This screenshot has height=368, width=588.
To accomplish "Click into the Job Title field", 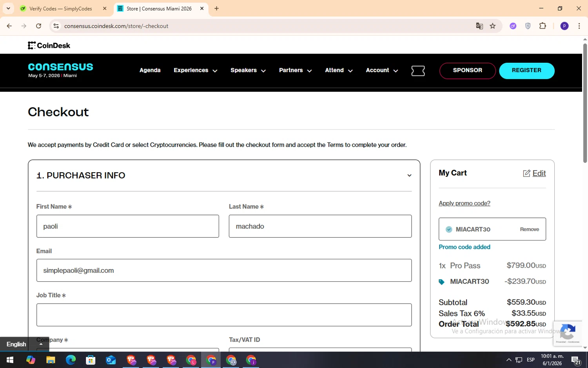I will [x=224, y=315].
